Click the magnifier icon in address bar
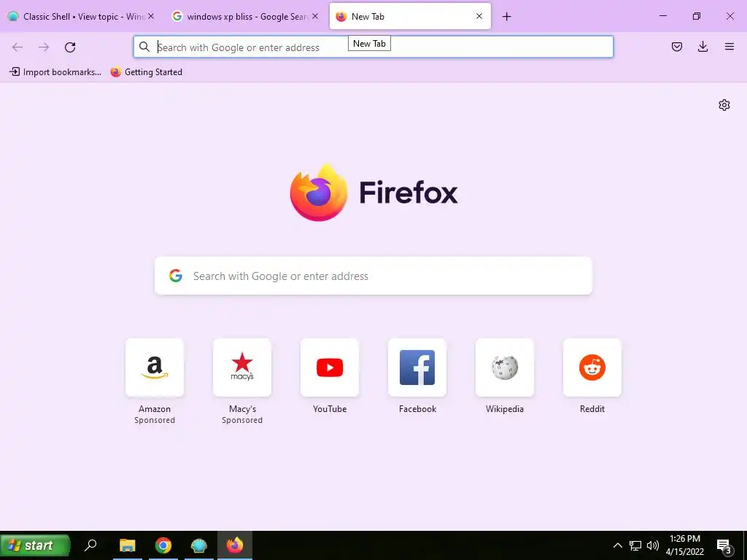The image size is (747, 560). pos(144,47)
